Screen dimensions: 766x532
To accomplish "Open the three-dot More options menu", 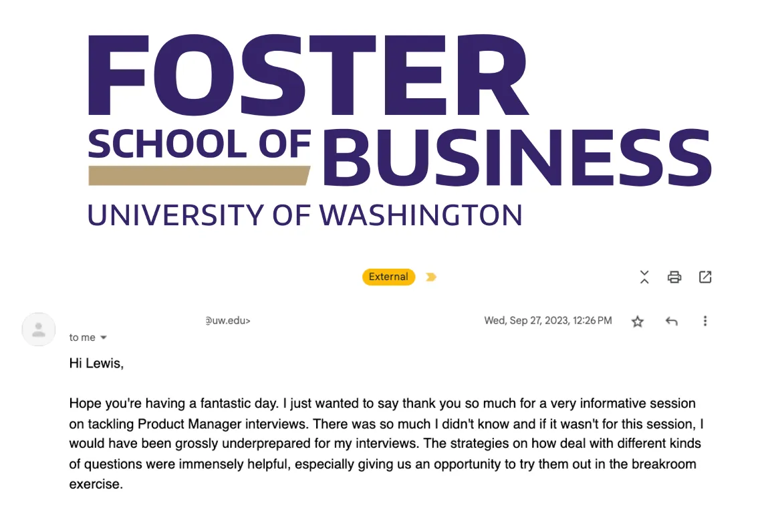I will pyautogui.click(x=705, y=321).
